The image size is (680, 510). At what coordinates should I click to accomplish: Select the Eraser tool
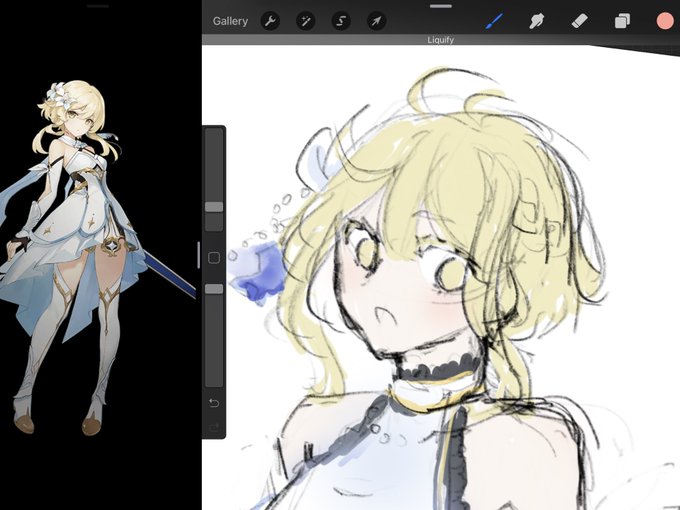click(579, 21)
